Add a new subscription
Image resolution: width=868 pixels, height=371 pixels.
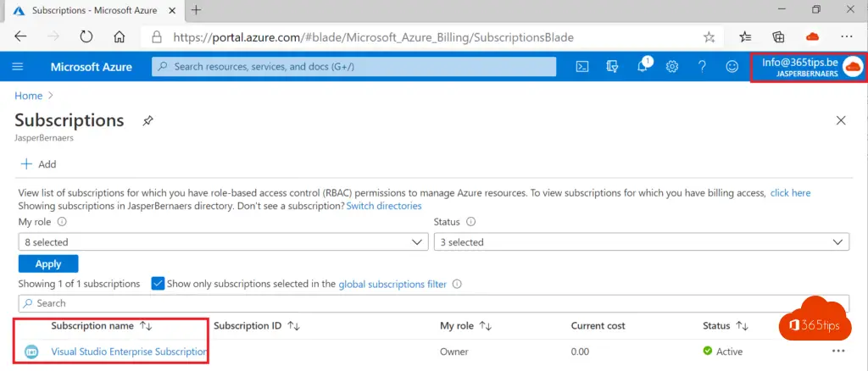38,163
